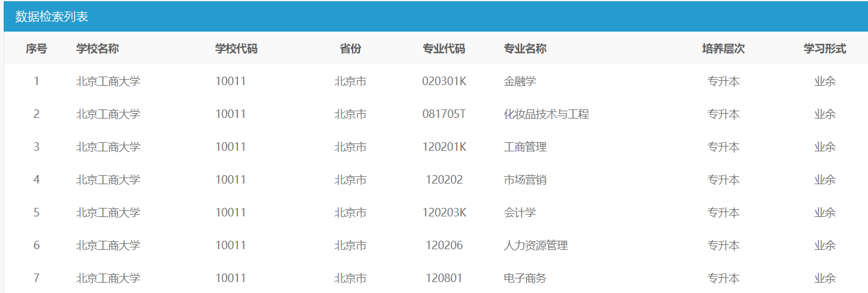The height and width of the screenshot is (293, 868).
Task: Click the major name 市场营销
Action: click(525, 179)
